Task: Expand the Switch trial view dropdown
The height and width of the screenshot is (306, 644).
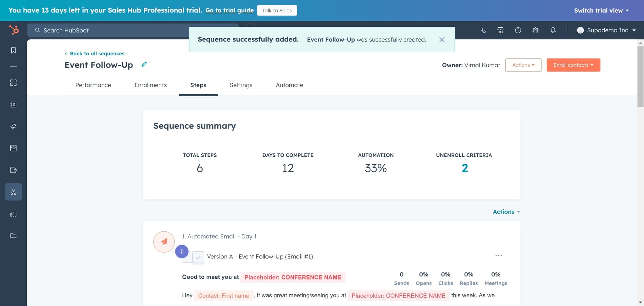Action: (601, 10)
